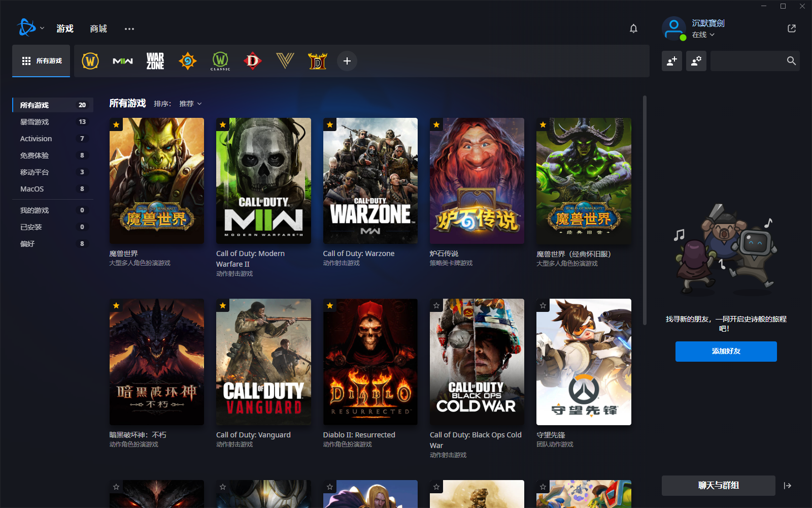Click the add friend icon
Image resolution: width=812 pixels, height=508 pixels.
click(x=672, y=61)
